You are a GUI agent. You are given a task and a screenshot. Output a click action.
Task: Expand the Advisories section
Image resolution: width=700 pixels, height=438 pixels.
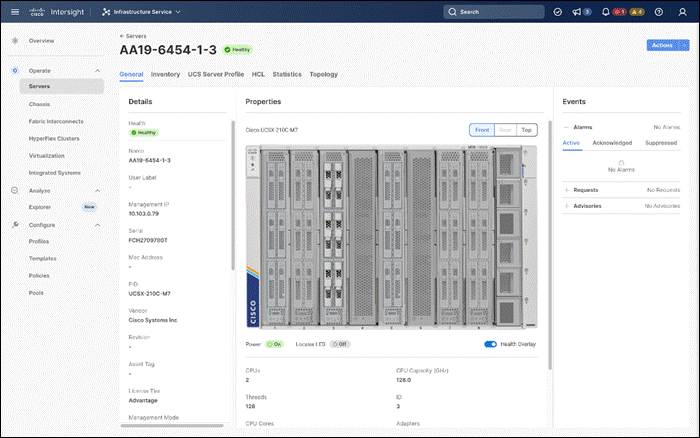click(567, 206)
